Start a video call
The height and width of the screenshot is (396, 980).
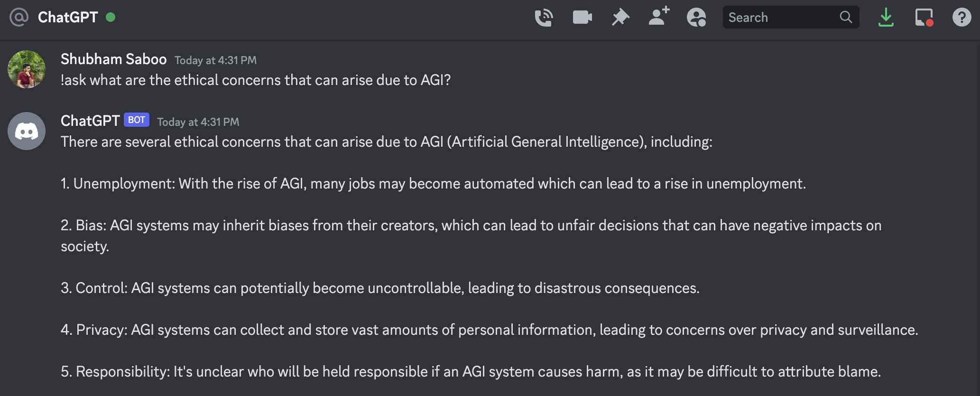tap(582, 18)
